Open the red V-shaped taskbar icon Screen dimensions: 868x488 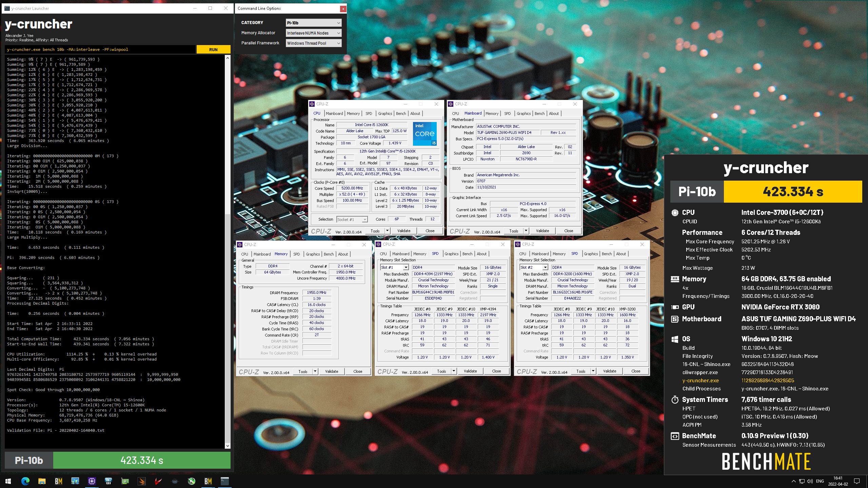click(x=158, y=481)
